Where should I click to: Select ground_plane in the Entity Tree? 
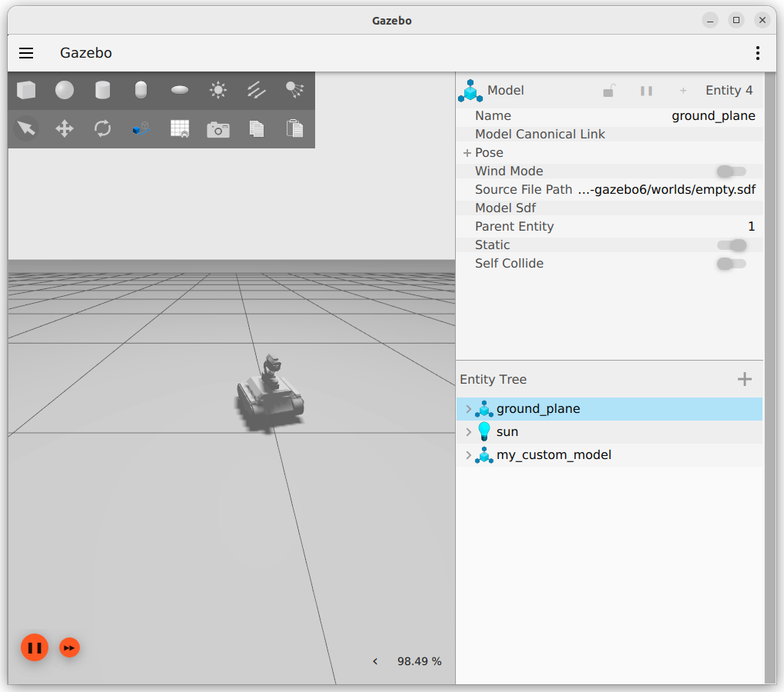610,409
